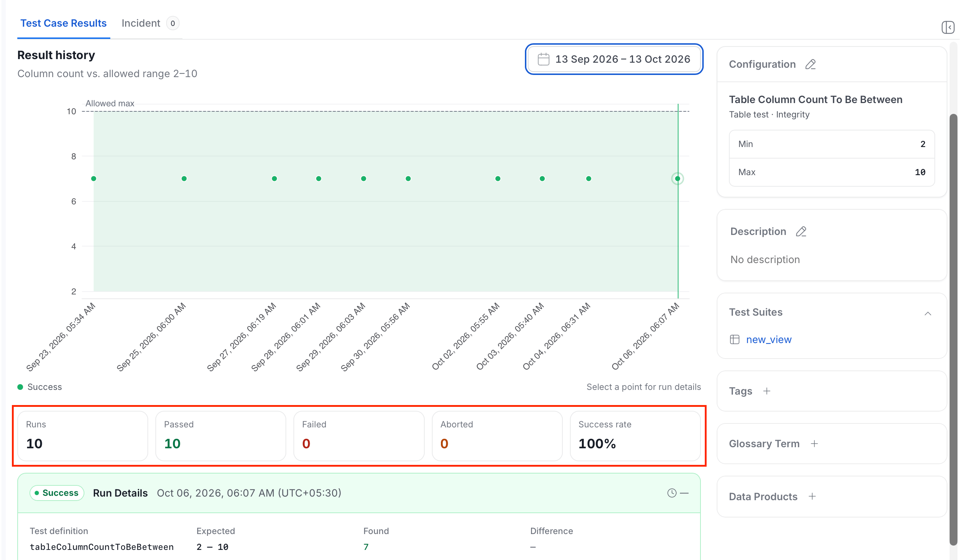The width and height of the screenshot is (964, 560).
Task: Click the No description text
Action: click(x=765, y=259)
